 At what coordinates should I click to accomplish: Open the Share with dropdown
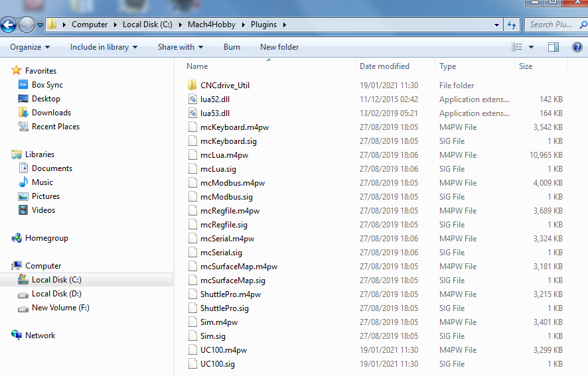click(180, 47)
